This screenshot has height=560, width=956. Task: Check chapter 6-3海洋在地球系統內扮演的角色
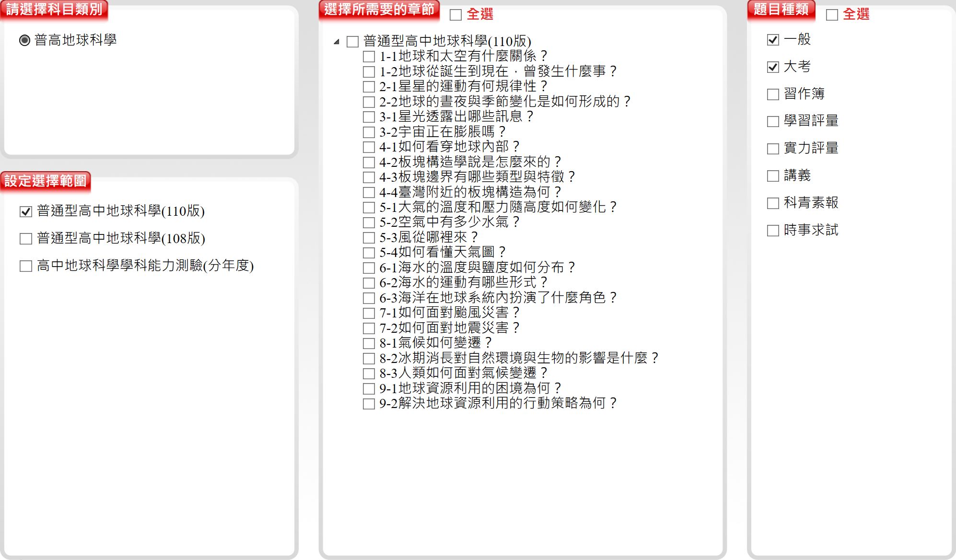click(369, 298)
